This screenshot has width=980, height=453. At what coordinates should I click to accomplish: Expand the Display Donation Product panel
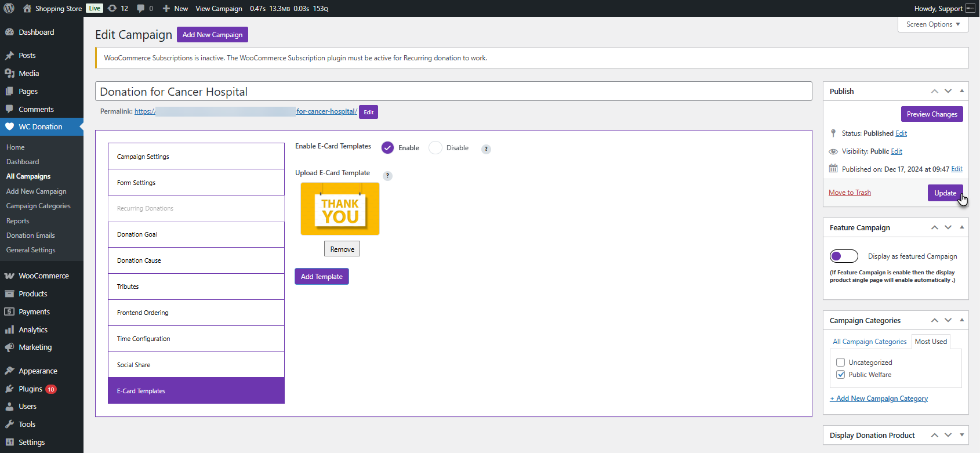point(961,435)
